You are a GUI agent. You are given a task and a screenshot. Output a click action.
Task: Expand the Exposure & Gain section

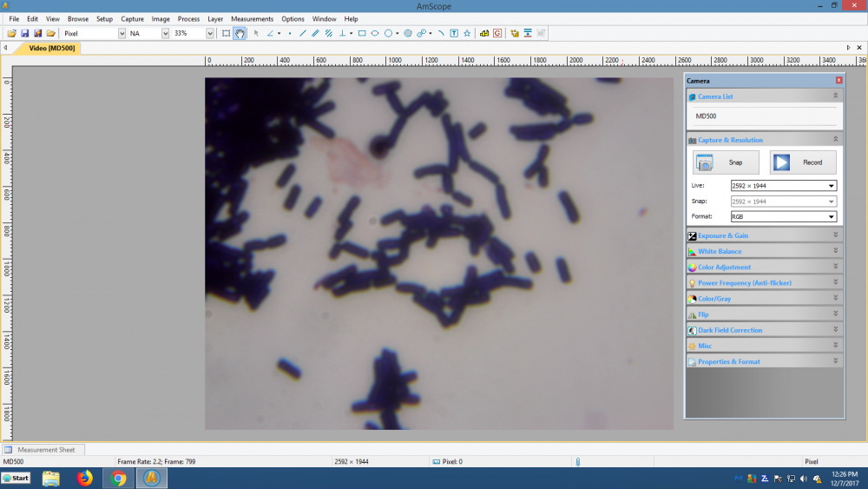[x=764, y=235]
